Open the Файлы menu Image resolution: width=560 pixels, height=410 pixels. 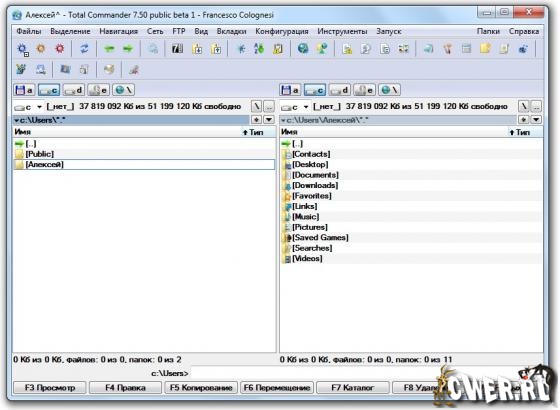tap(29, 31)
